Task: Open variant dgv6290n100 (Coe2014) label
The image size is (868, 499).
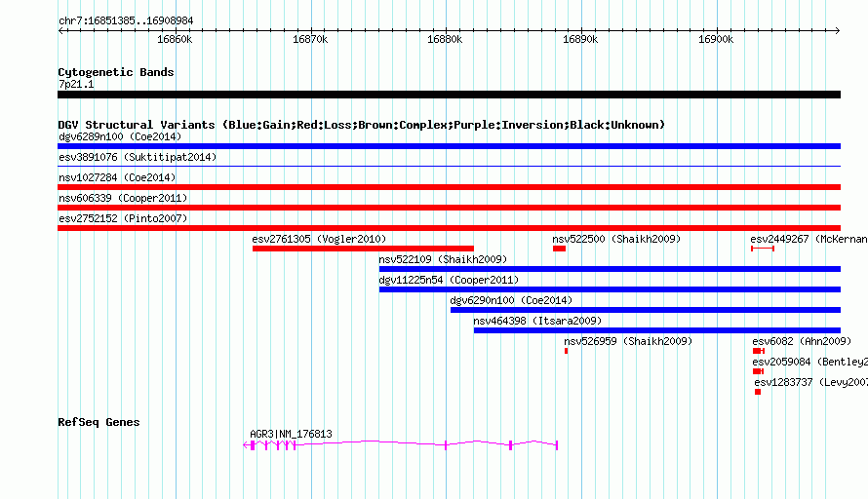Action: (x=511, y=300)
